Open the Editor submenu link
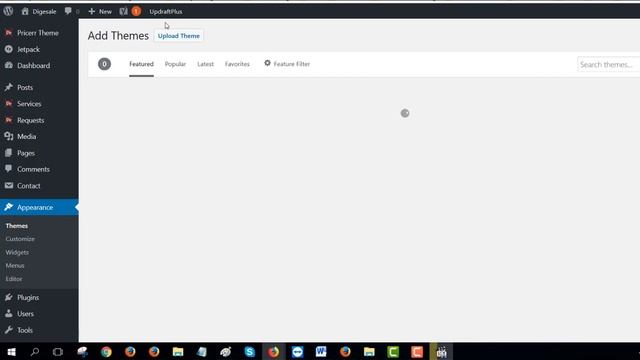Image resolution: width=640 pixels, height=360 pixels. [x=14, y=279]
